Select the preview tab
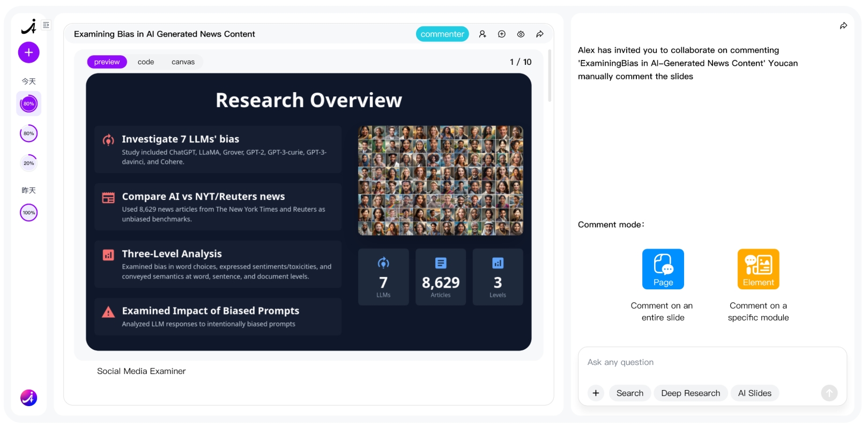This screenshot has width=868, height=426. (x=107, y=62)
